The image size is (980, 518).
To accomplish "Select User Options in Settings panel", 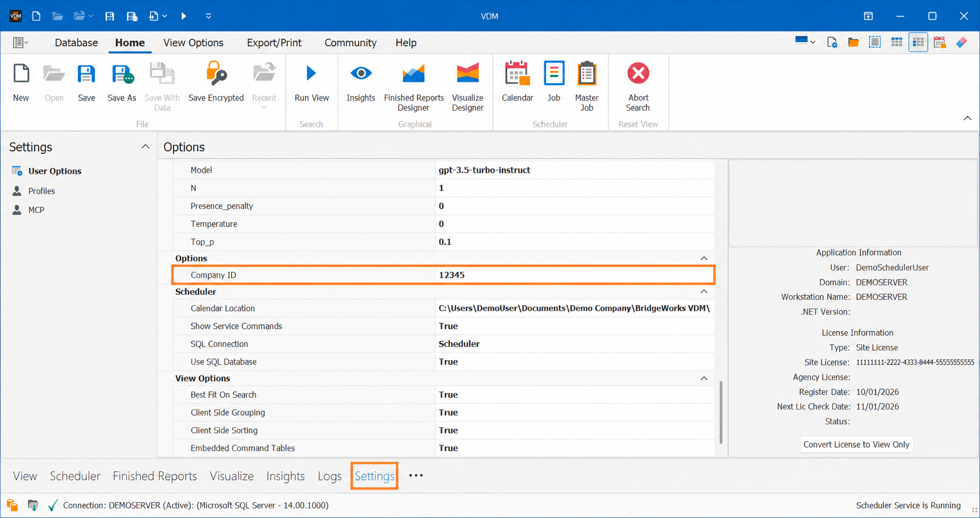I will pyautogui.click(x=55, y=171).
